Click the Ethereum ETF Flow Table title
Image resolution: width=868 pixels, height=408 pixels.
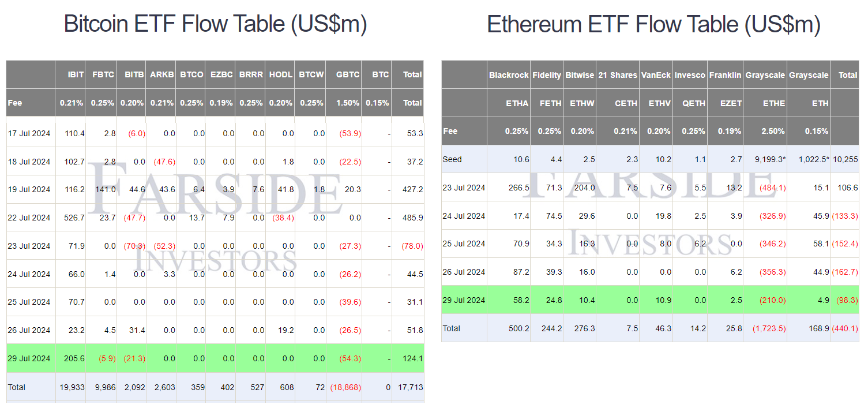pos(653,24)
